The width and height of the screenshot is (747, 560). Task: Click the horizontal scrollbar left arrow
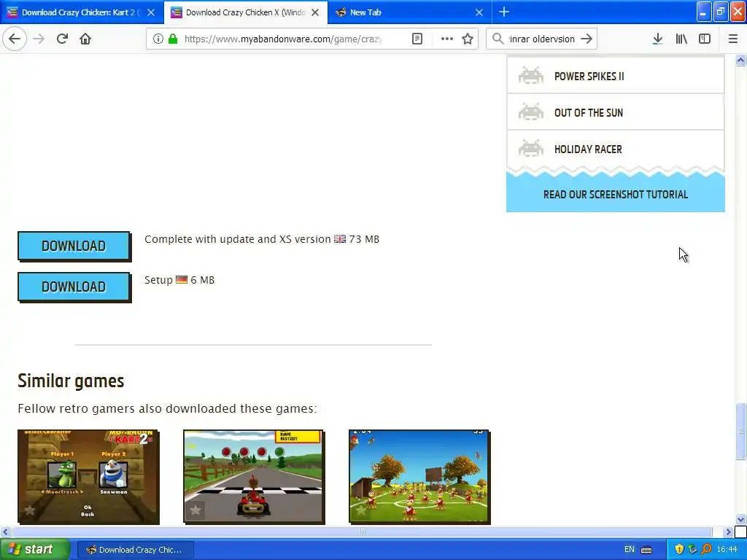pos(5,532)
